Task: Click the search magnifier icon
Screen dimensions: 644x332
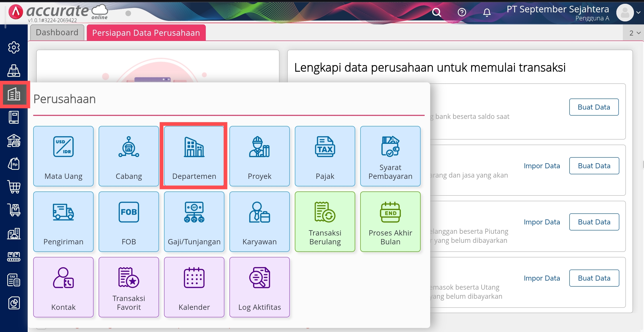Action: point(437,12)
